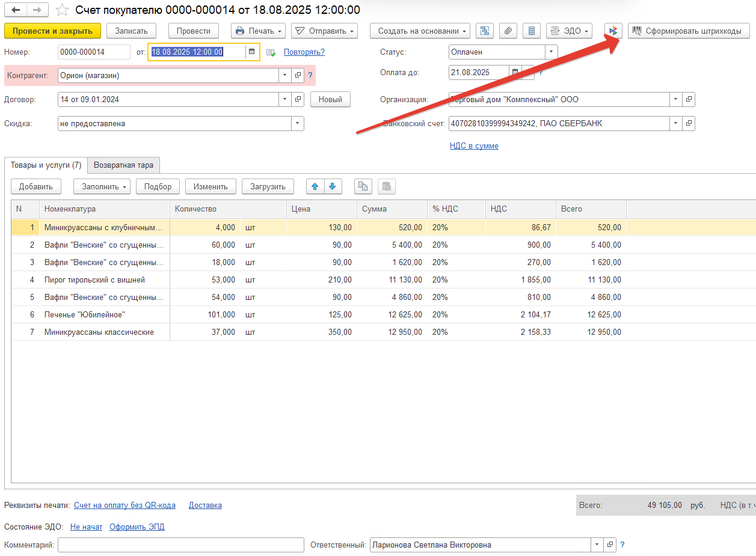Screen dimensions: 756x556
Task: Open the Подбор selection button
Action: [x=158, y=187]
